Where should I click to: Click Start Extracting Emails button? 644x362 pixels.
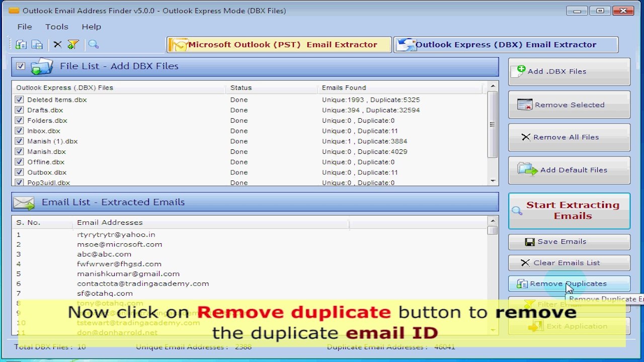(569, 211)
